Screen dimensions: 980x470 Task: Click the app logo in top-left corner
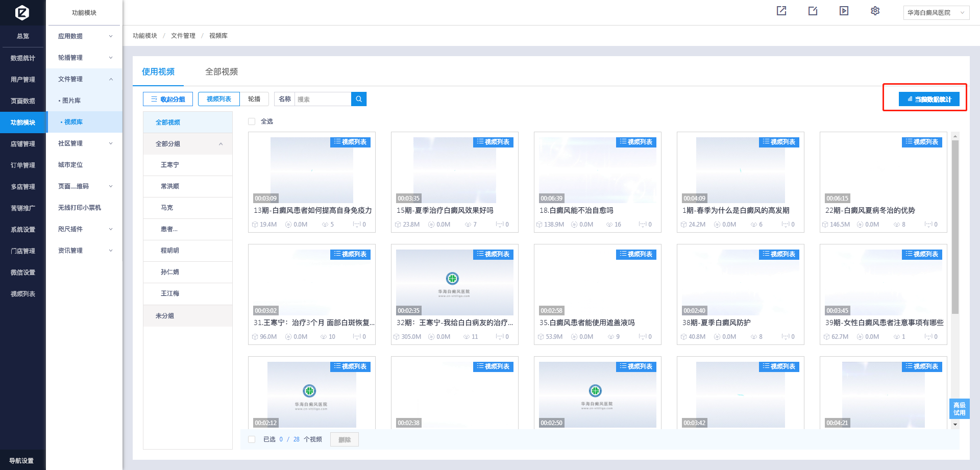(22, 12)
